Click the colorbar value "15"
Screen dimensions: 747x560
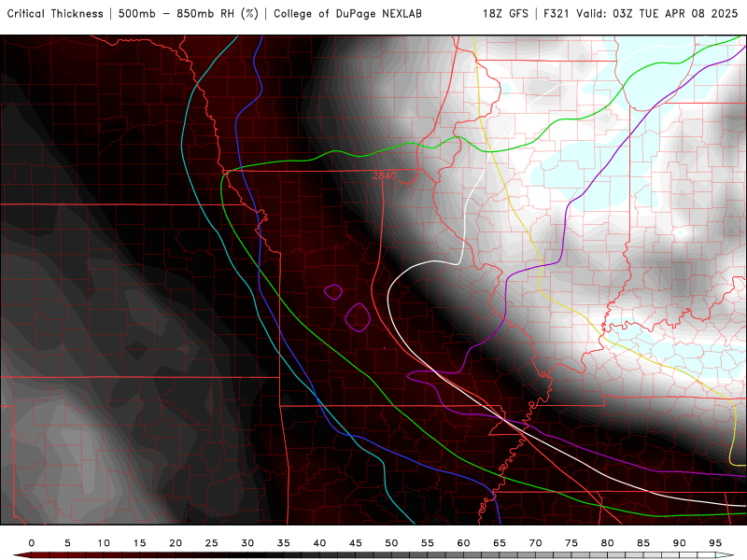pos(139,543)
